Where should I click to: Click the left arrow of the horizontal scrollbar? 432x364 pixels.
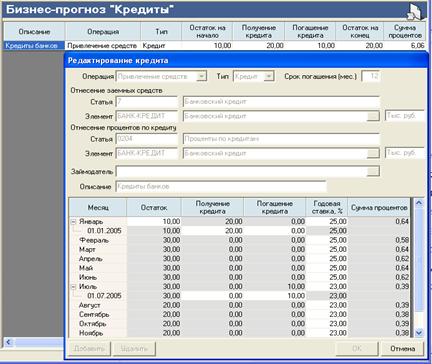click(x=8, y=342)
